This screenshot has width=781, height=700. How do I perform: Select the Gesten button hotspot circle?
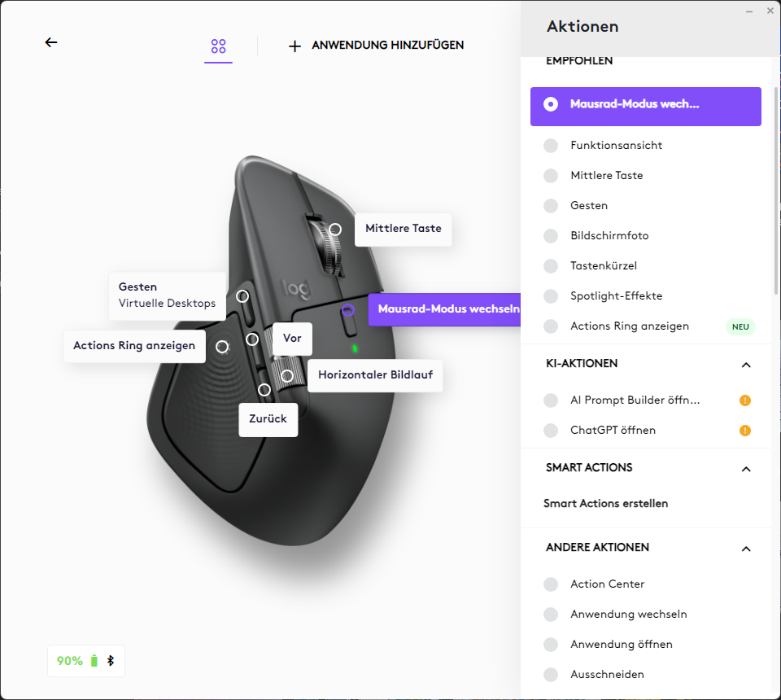(x=242, y=296)
